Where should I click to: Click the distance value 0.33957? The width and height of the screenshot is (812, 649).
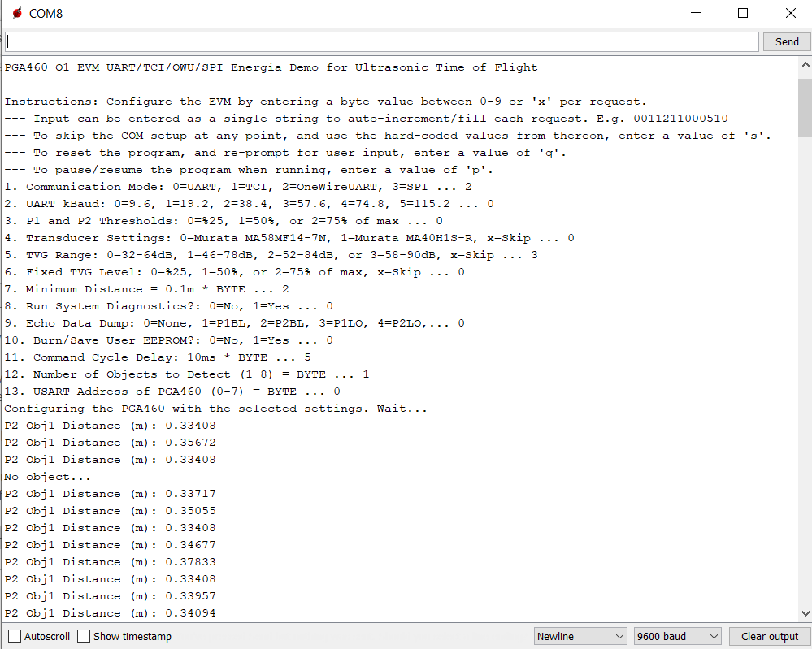point(190,595)
